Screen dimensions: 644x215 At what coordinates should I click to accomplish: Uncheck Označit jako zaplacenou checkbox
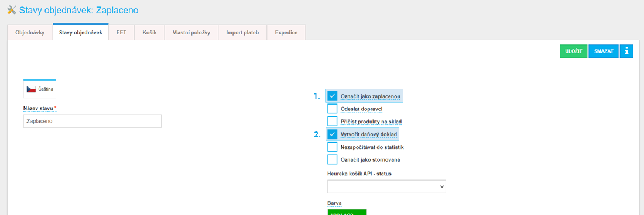tap(333, 96)
